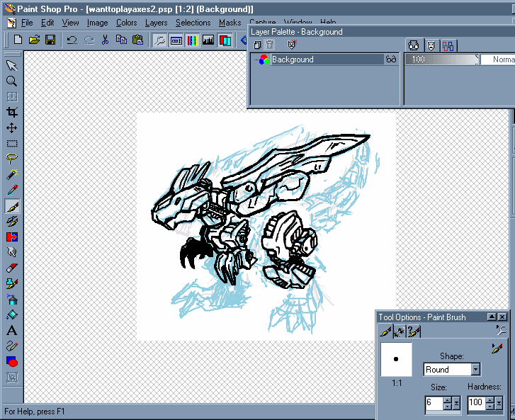
Task: Select the Background layer name button
Action: pos(327,59)
